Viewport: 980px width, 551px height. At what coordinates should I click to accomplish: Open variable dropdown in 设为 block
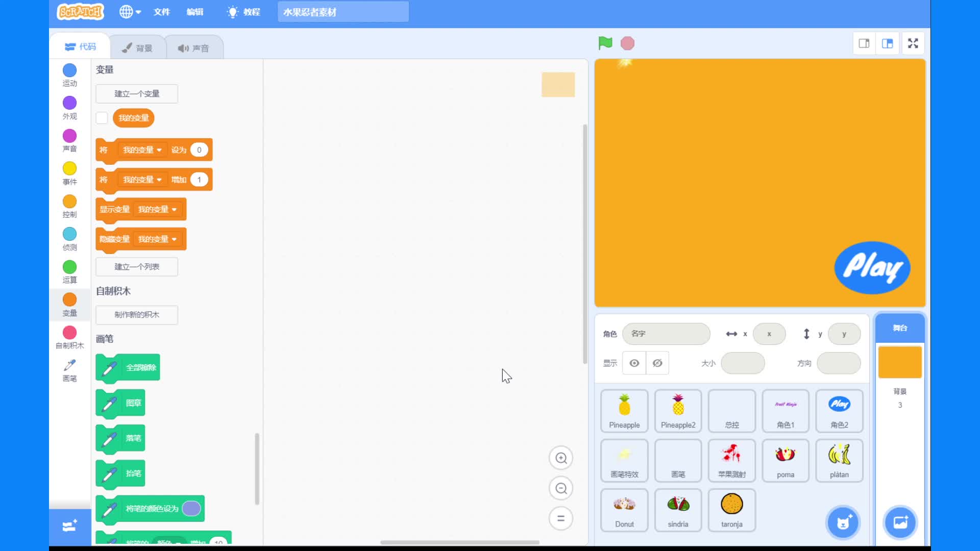[x=142, y=150]
